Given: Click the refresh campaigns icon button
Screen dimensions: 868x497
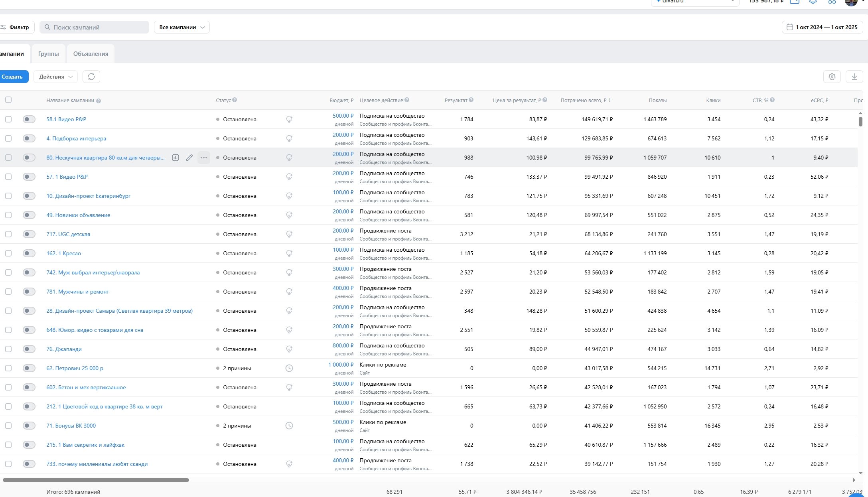Looking at the screenshot, I should point(91,77).
